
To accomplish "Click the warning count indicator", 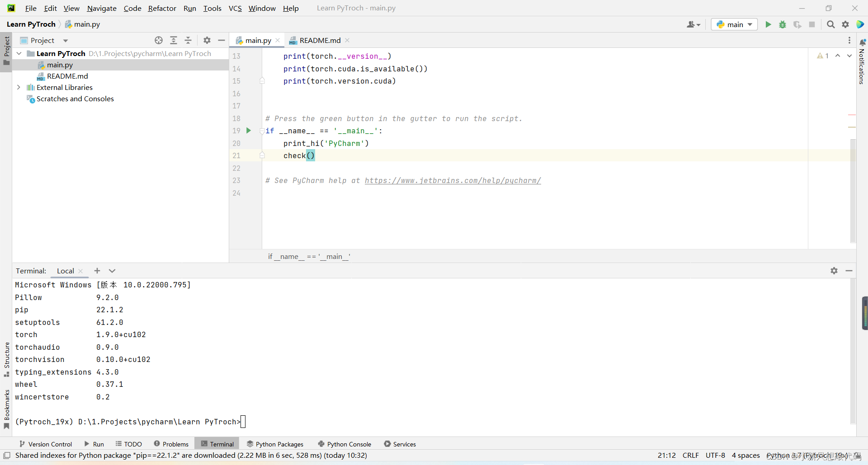I will [823, 56].
